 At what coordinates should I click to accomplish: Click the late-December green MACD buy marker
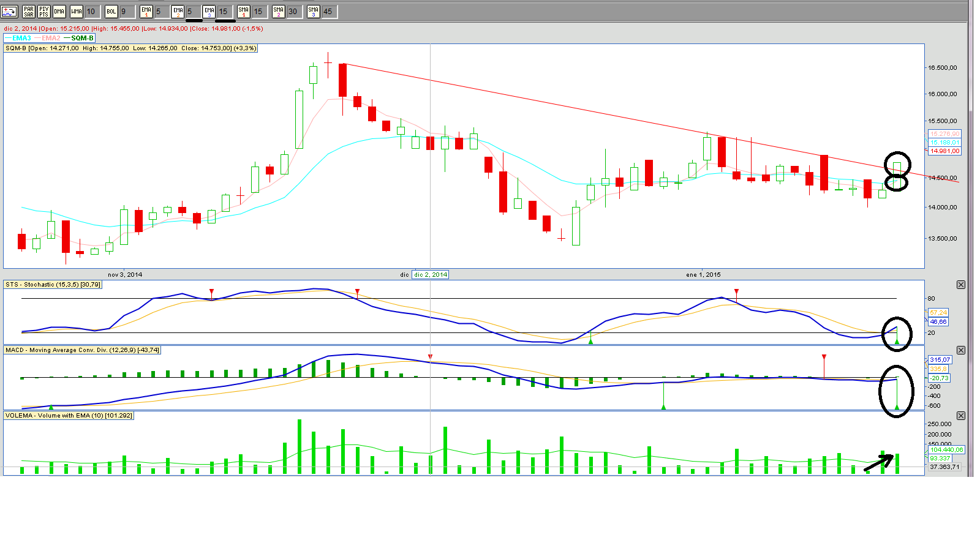click(663, 407)
